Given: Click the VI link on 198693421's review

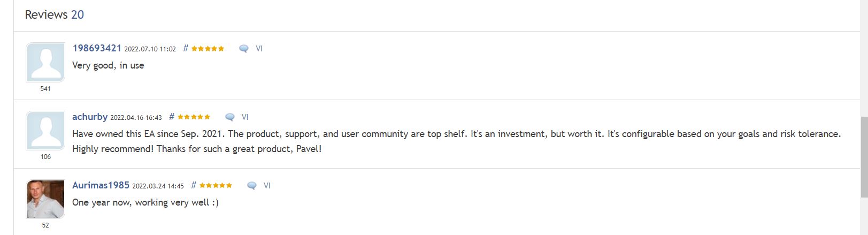Looking at the screenshot, I should (x=259, y=49).
